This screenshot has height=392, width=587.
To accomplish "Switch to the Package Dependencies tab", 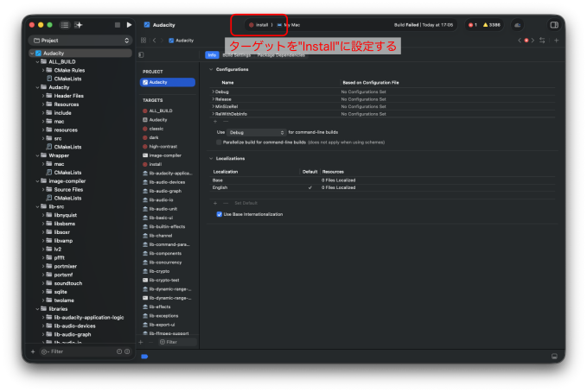I will [x=281, y=55].
